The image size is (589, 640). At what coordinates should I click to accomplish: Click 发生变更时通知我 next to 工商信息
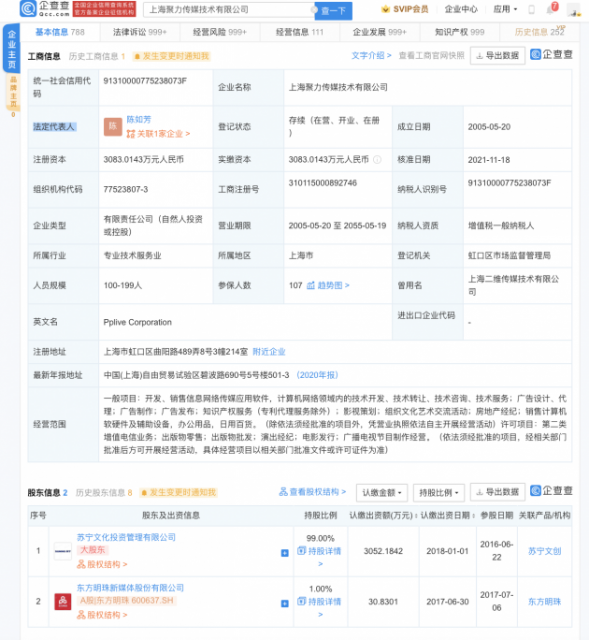click(171, 56)
